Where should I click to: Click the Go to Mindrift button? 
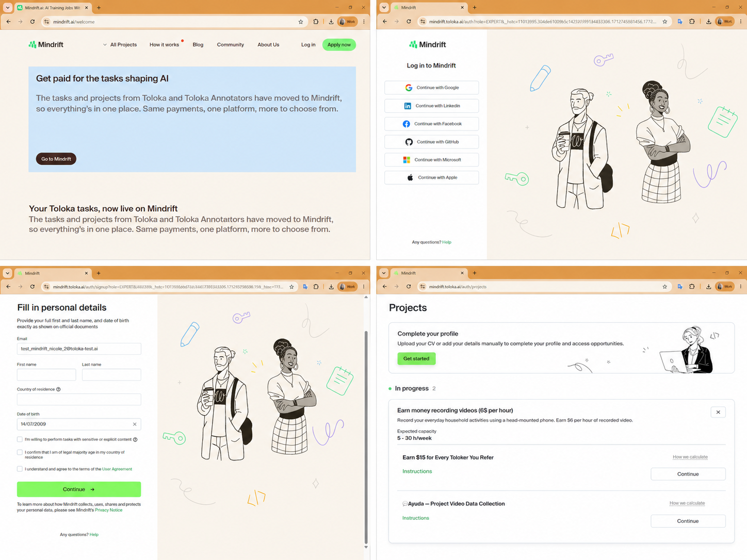click(x=56, y=159)
